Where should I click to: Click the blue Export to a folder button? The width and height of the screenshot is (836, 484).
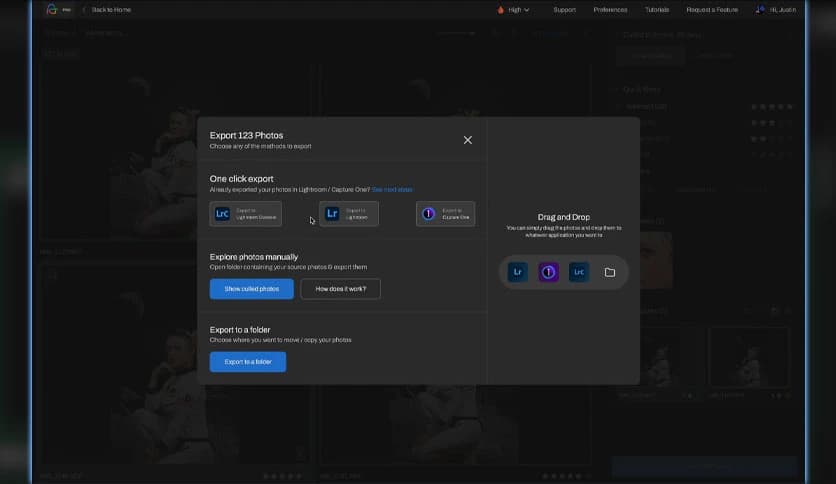pyautogui.click(x=247, y=362)
